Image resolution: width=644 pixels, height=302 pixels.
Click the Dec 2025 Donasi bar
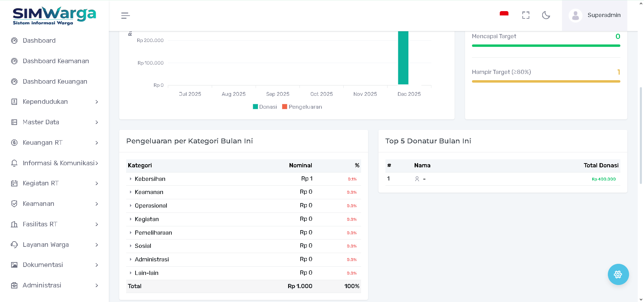tap(403, 59)
